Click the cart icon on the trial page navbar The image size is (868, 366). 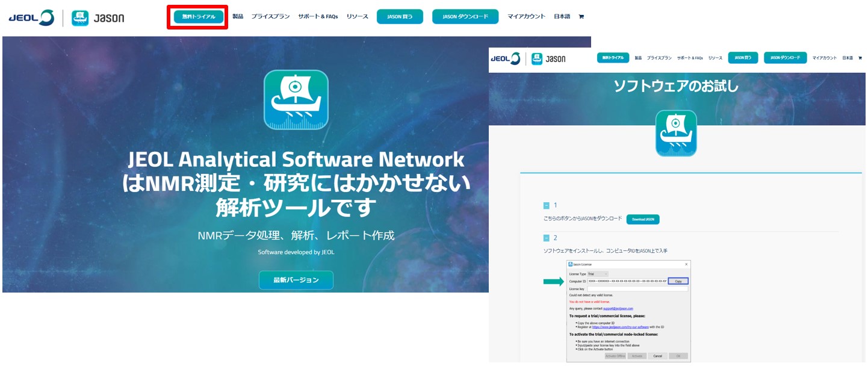pyautogui.click(x=861, y=57)
